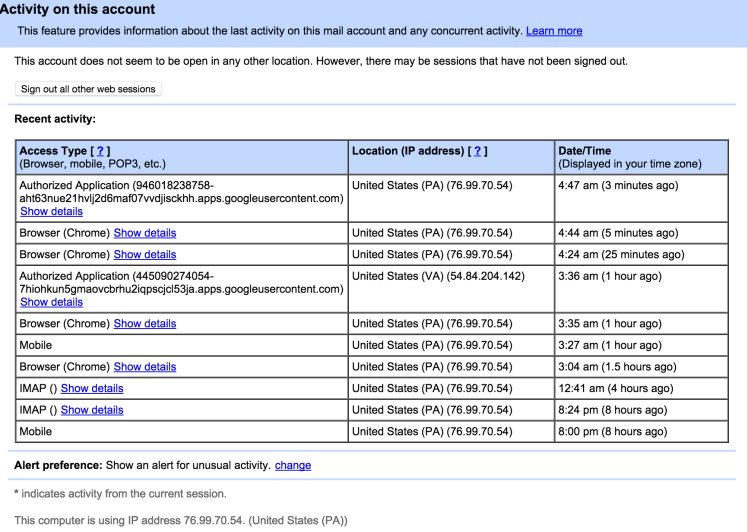Change the unusual activity alert preference
748x532 pixels.
(293, 465)
